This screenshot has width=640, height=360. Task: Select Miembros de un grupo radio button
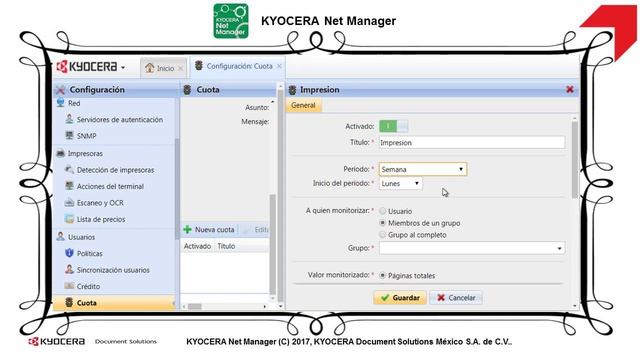pyautogui.click(x=382, y=223)
